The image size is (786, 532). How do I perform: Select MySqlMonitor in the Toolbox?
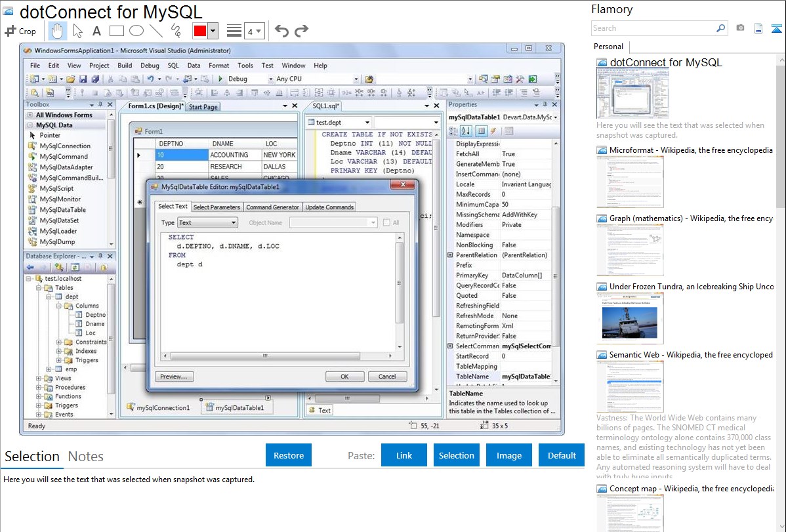(x=60, y=199)
